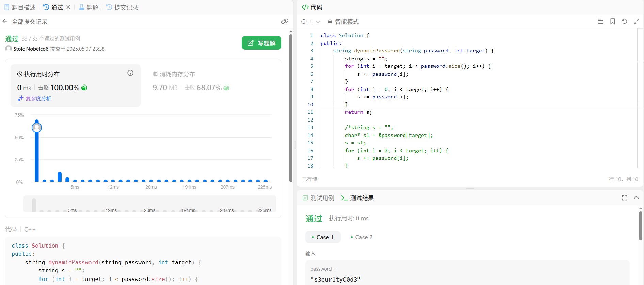Click the 题目描述 document icon
644x285 pixels.
click(6, 7)
